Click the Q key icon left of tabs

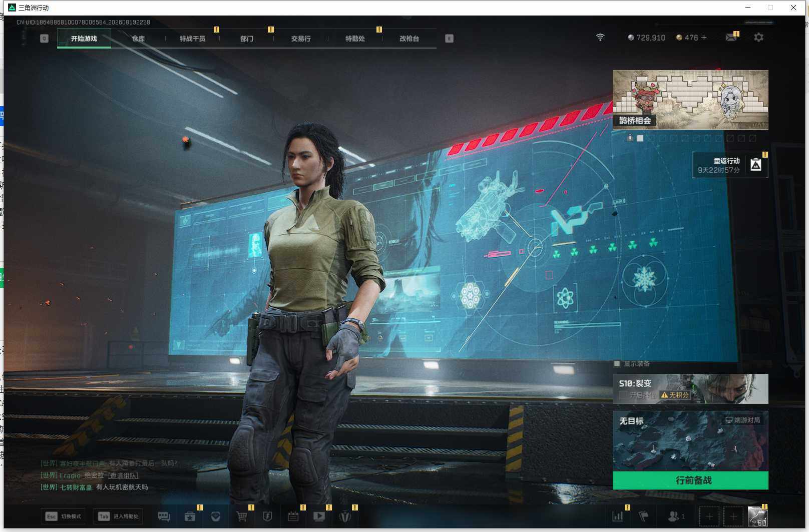pyautogui.click(x=44, y=39)
